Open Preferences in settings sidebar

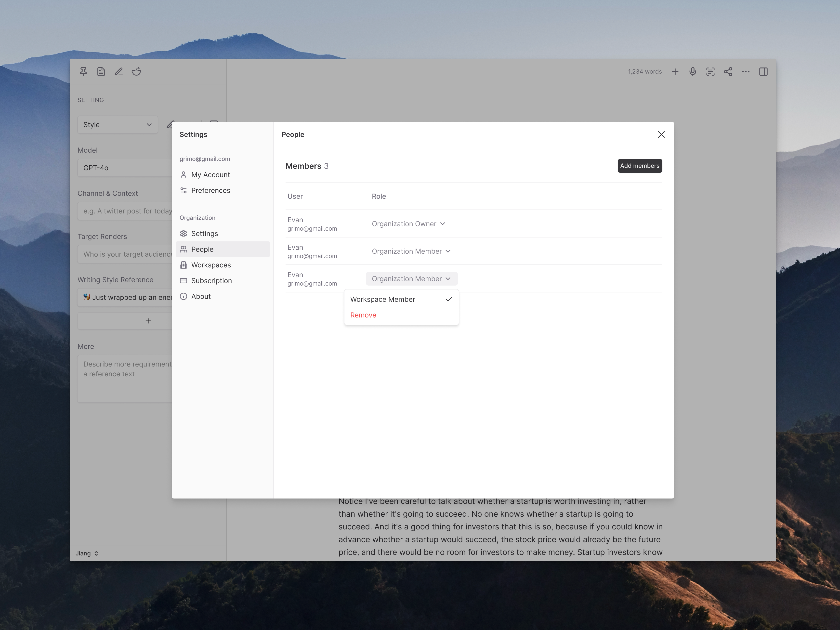click(x=223, y=190)
